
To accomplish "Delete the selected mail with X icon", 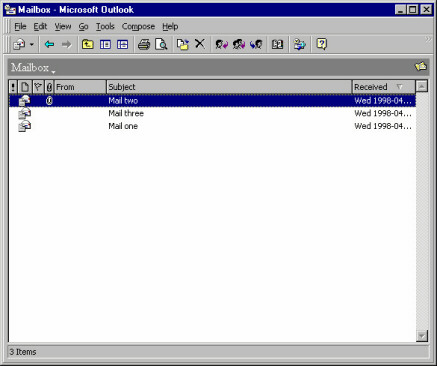I will coord(200,44).
